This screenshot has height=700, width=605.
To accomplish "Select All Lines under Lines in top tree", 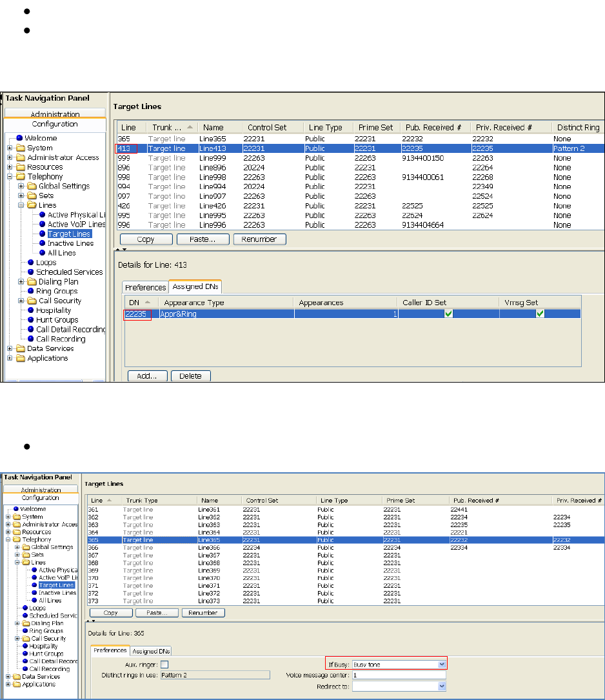I will (x=61, y=253).
